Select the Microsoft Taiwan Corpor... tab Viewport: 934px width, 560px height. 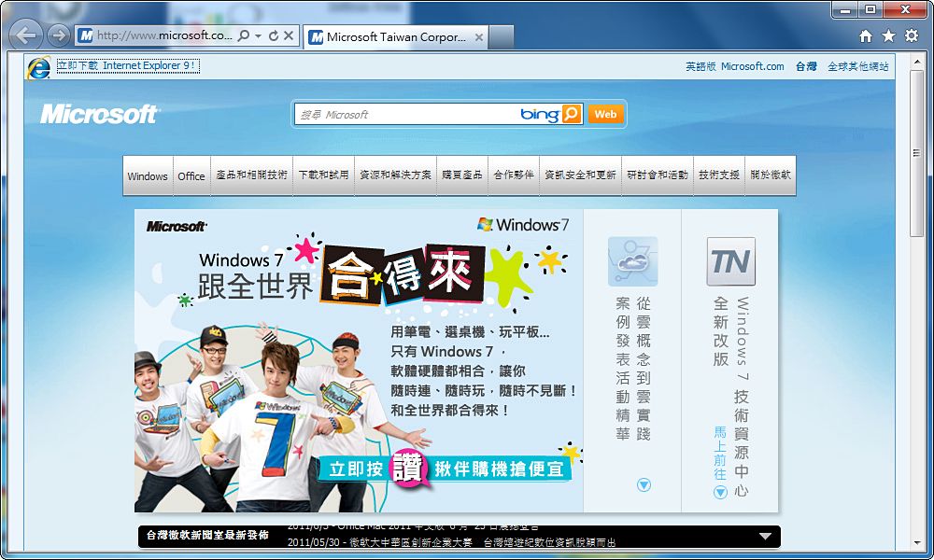(395, 37)
